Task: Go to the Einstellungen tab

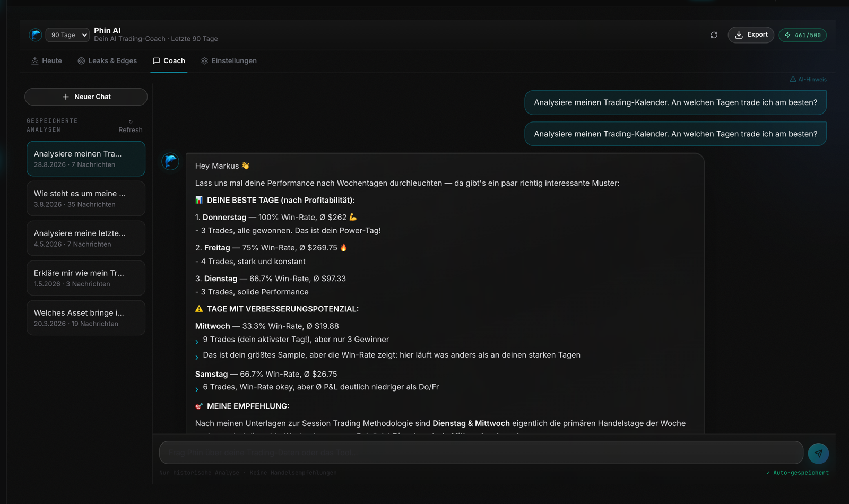Action: pos(229,61)
